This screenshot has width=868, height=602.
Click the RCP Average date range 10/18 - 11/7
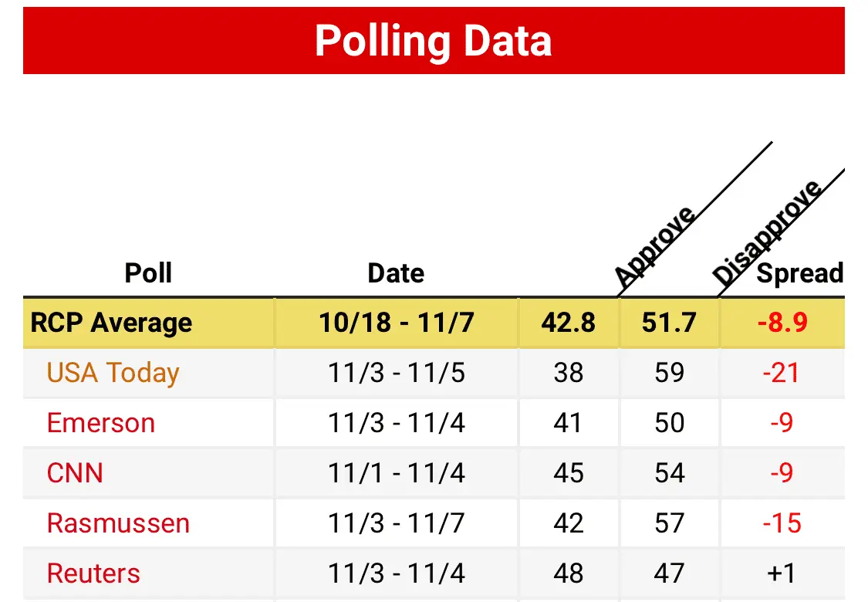click(397, 323)
